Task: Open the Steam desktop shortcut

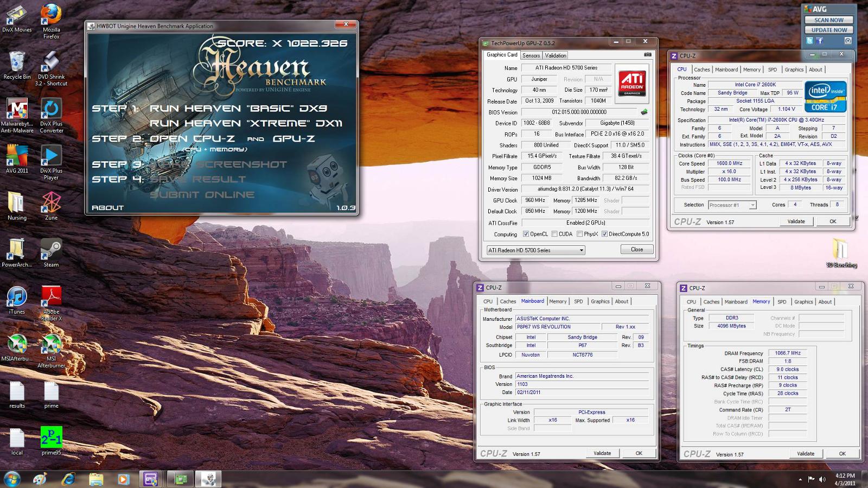Action: [51, 253]
